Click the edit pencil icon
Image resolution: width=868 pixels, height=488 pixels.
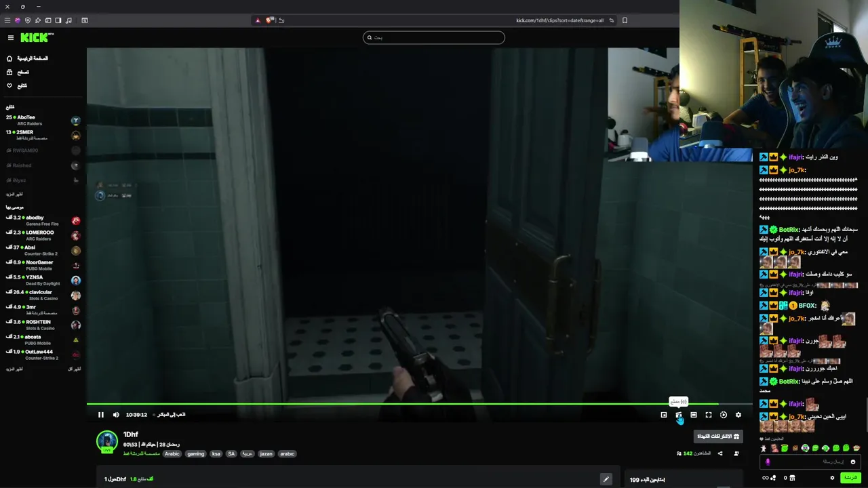click(606, 479)
